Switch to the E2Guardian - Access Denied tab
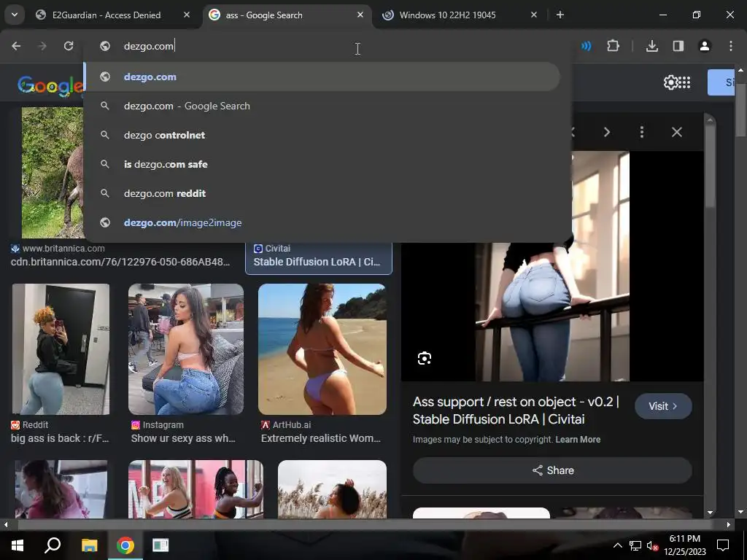747x560 pixels. [107, 15]
